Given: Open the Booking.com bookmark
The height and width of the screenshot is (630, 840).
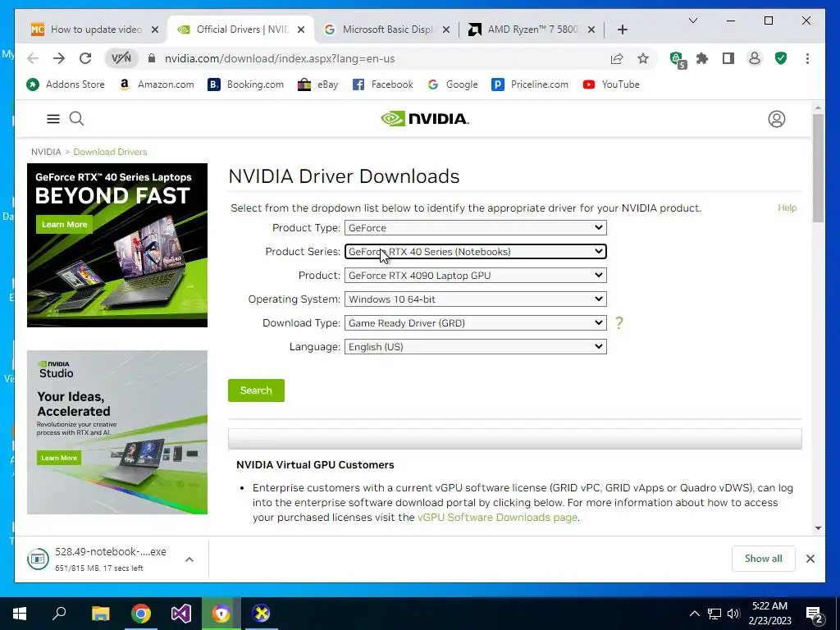Looking at the screenshot, I should pyautogui.click(x=246, y=84).
